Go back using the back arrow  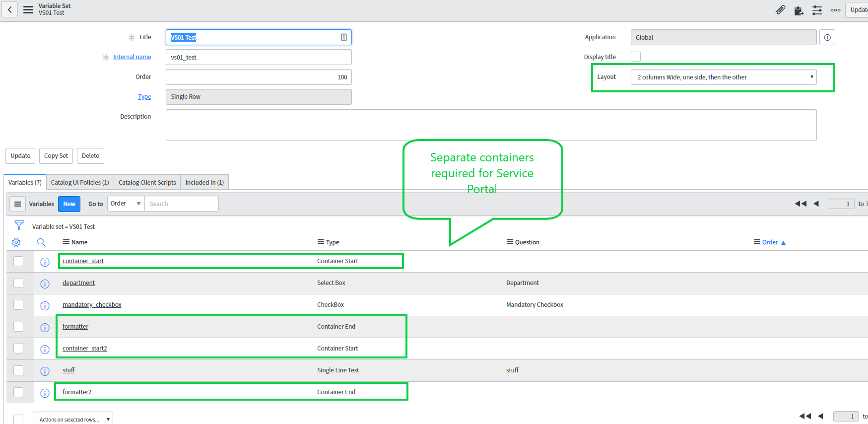click(x=9, y=9)
